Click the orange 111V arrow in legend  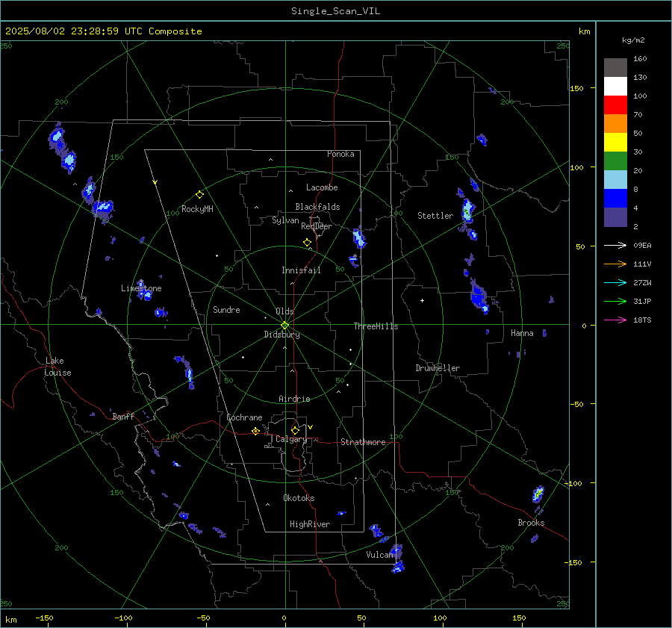(x=615, y=264)
